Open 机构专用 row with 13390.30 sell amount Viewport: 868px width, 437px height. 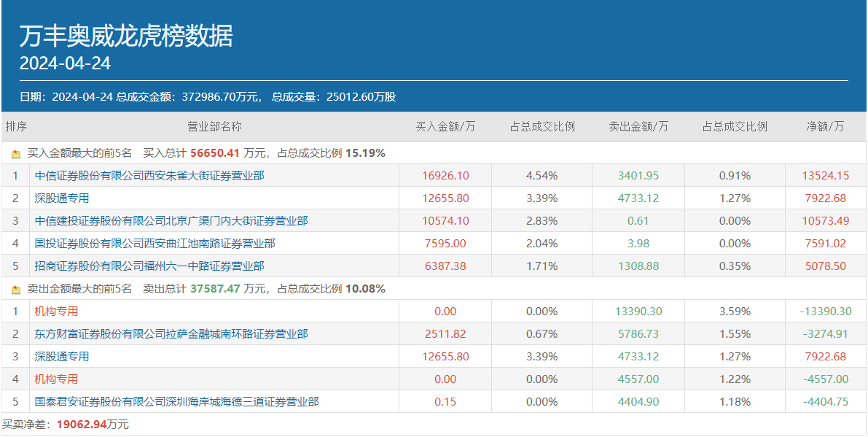pyautogui.click(x=56, y=312)
